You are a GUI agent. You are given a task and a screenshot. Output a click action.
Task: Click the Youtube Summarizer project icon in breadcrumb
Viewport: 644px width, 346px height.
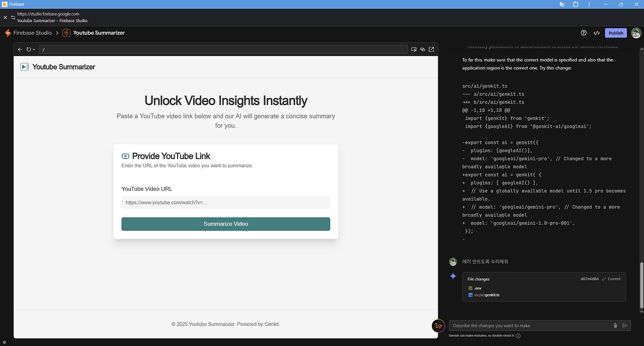[66, 33]
